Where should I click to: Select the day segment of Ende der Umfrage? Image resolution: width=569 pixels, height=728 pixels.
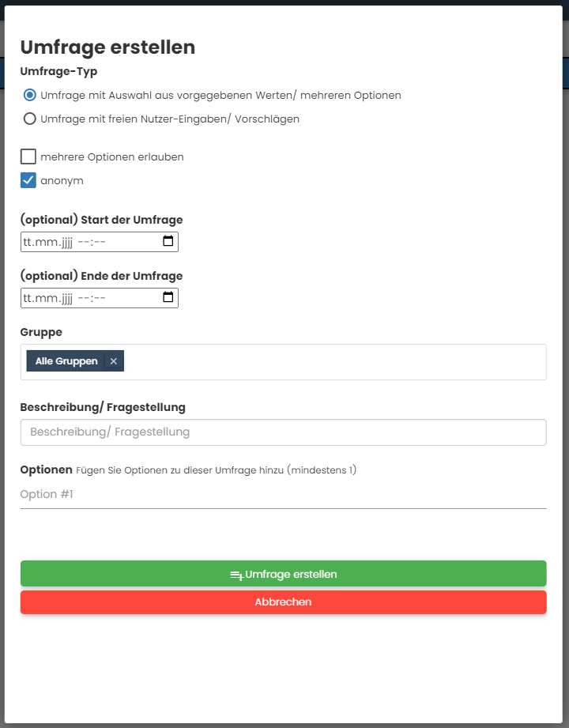[28, 298]
